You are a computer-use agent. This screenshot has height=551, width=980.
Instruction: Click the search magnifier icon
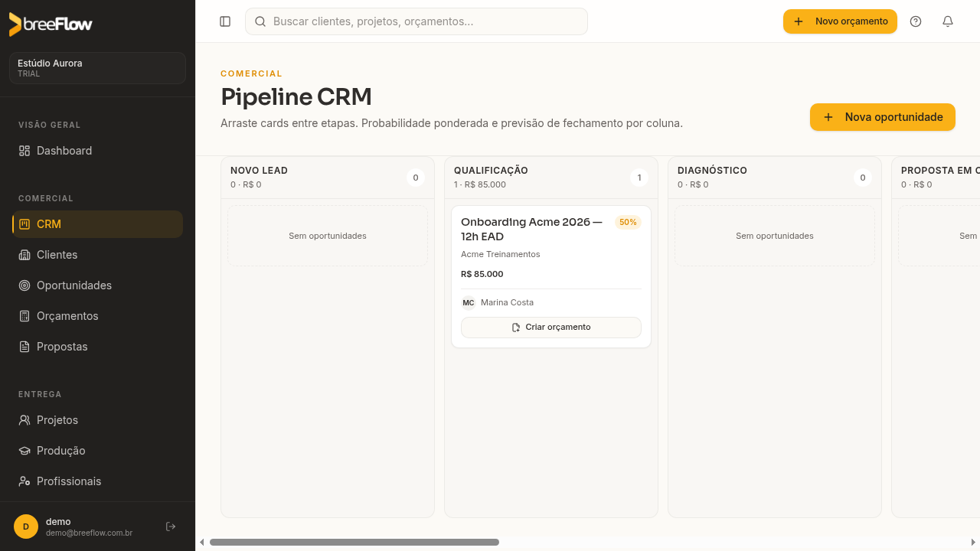260,21
